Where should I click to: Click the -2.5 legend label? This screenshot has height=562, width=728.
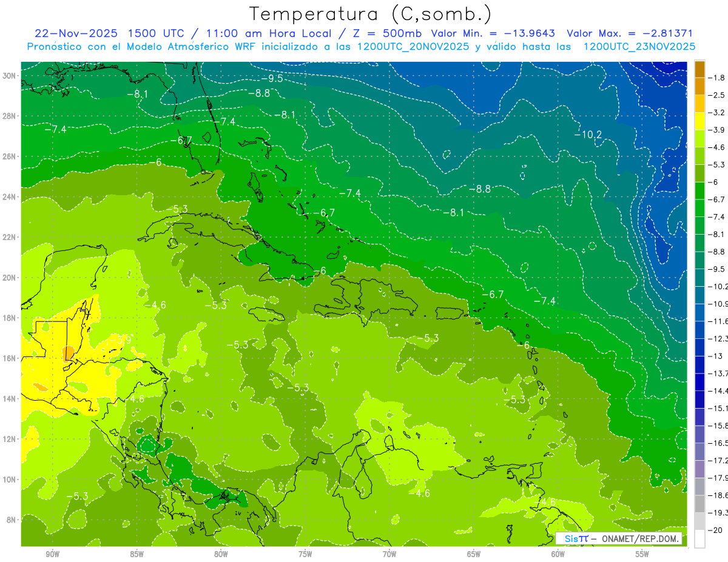point(716,95)
